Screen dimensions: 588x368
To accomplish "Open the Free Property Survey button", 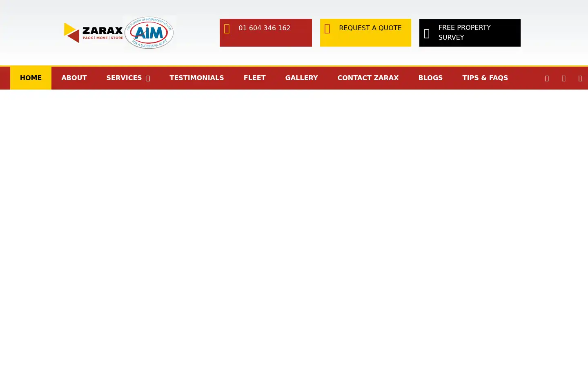I will tap(470, 33).
